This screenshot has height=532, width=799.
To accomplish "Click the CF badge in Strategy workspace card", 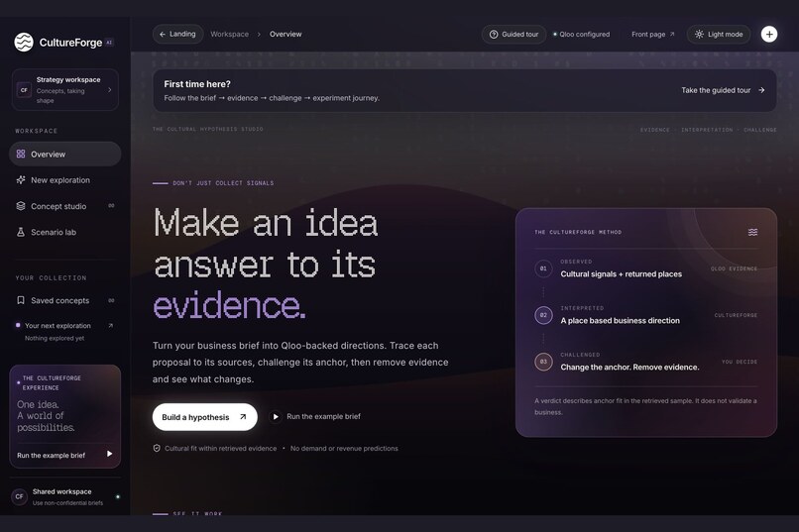I will (24, 90).
